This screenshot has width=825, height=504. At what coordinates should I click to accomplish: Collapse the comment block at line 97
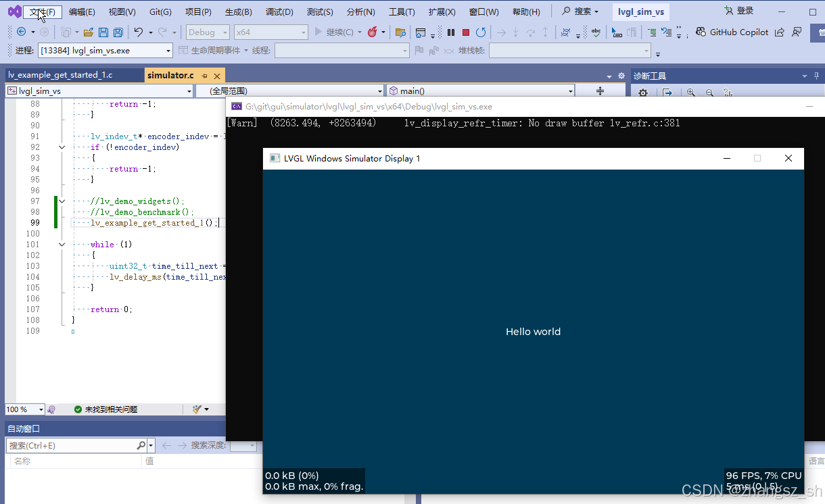tap(62, 201)
